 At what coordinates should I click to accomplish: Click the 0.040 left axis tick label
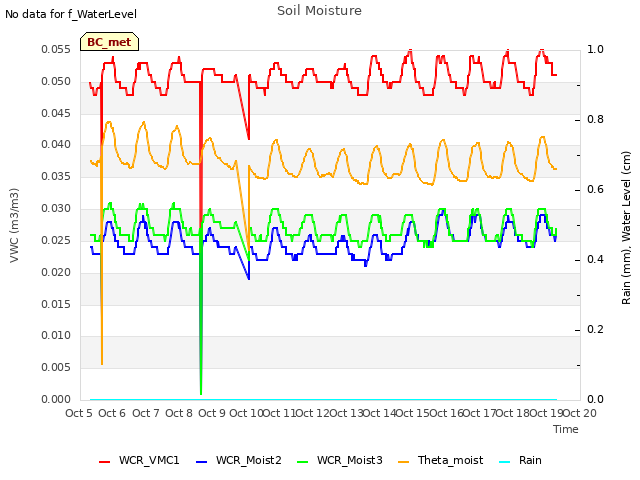(x=56, y=145)
